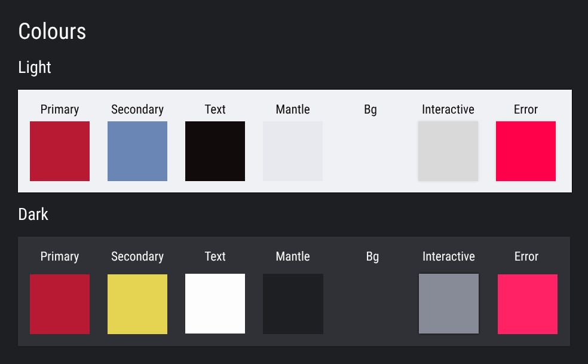588x364 pixels.
Task: Click the Interactive label text in Dark palette
Action: (449, 256)
